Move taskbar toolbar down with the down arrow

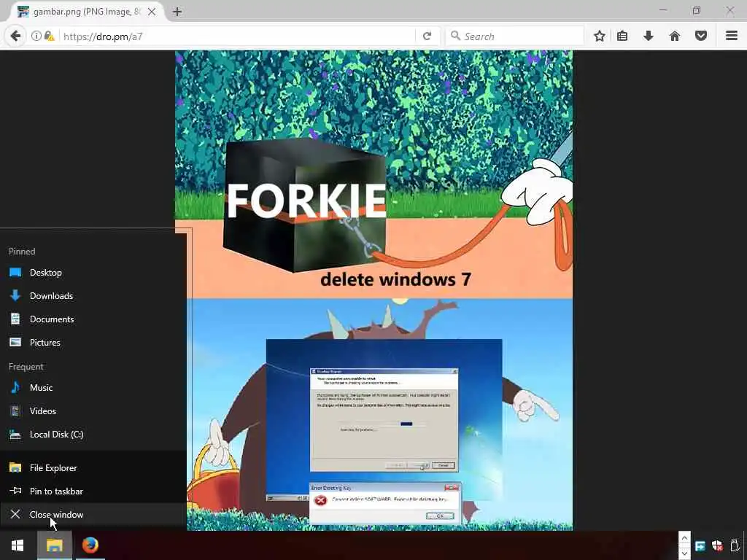pos(684,553)
